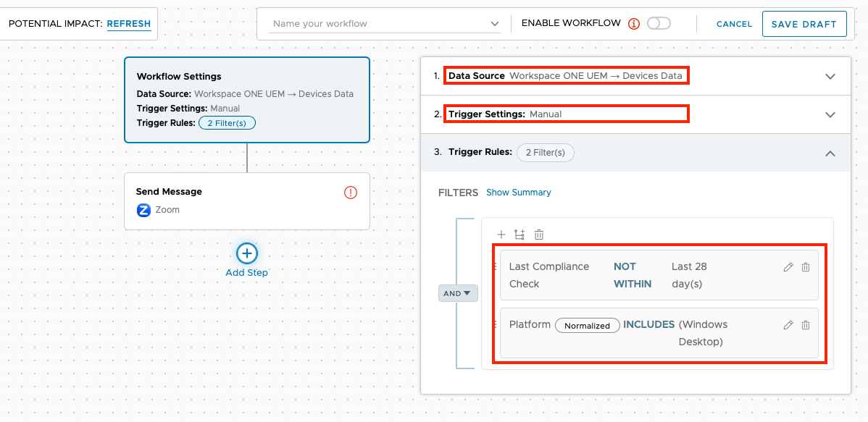868x422 pixels.
Task: Click the add filter group icon
Action: pyautogui.click(x=519, y=235)
